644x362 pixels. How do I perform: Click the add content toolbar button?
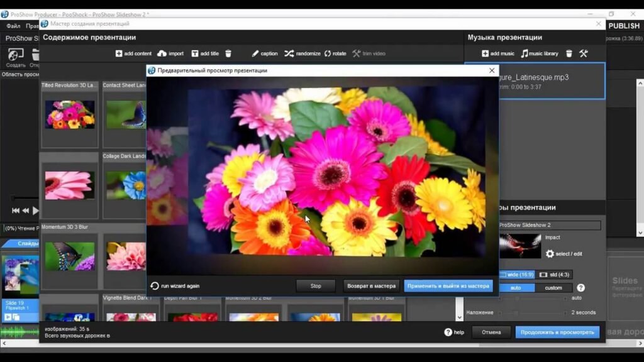[x=133, y=53]
